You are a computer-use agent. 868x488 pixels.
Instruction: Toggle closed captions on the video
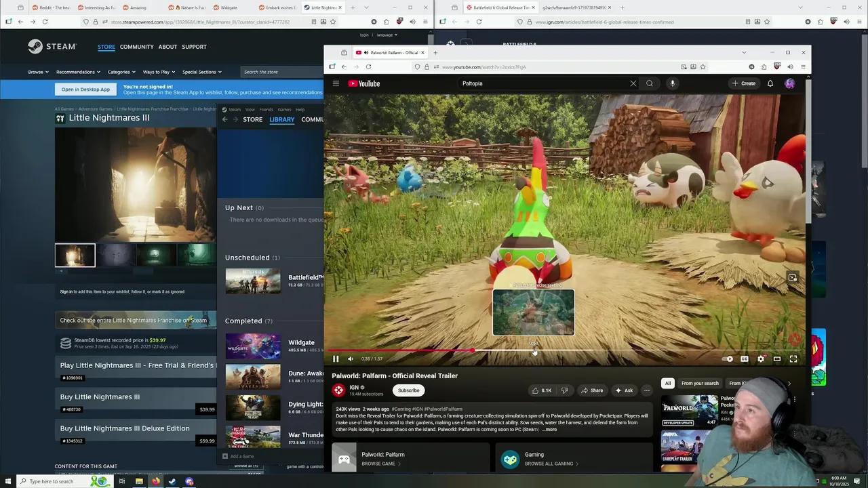point(745,359)
